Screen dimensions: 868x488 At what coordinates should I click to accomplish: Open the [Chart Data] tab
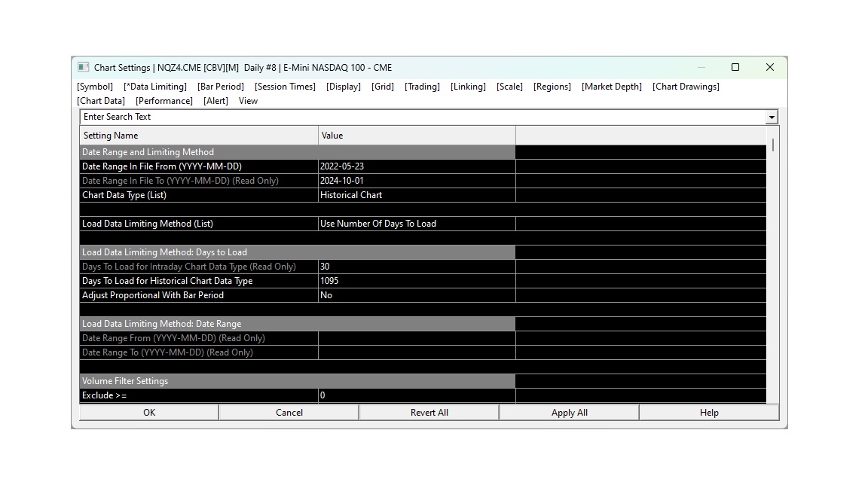click(101, 101)
